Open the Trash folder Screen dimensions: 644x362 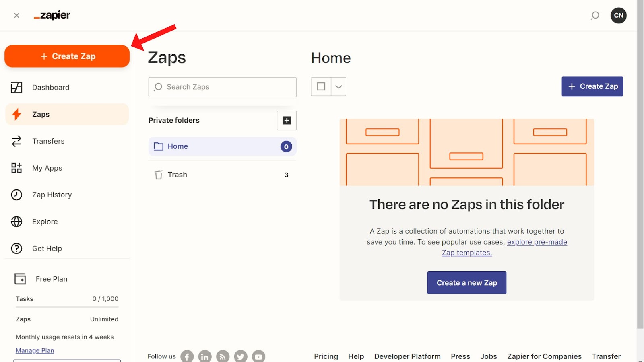pyautogui.click(x=223, y=175)
